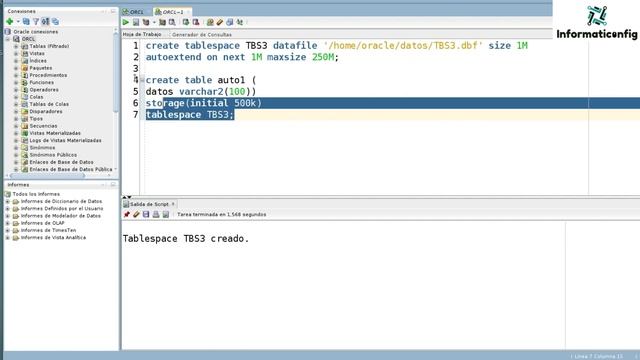Click the Print output icon
640x360 pixels.
(x=156, y=214)
